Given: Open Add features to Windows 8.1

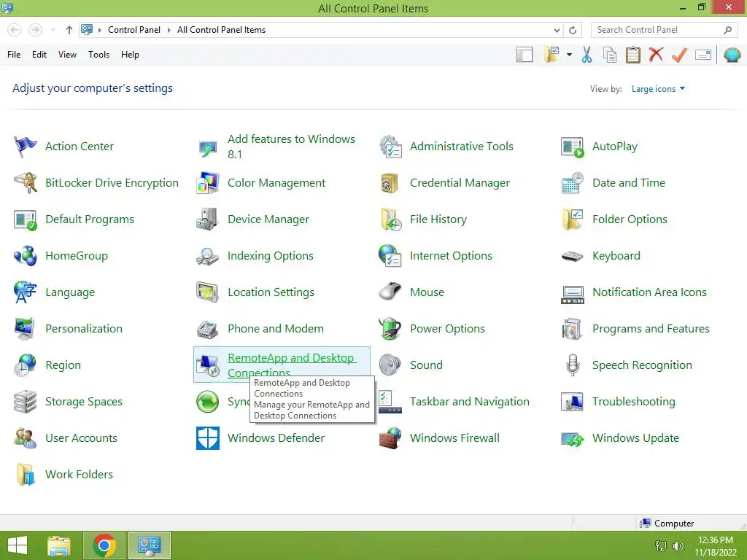Looking at the screenshot, I should point(291,146).
